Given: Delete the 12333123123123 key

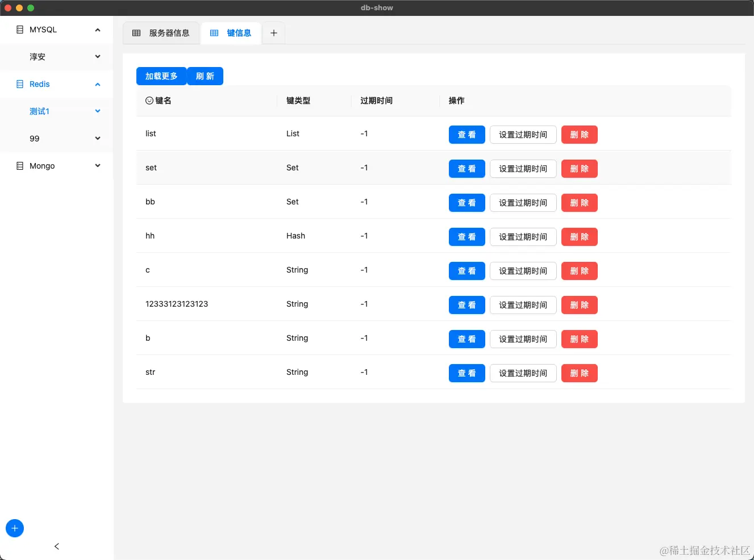Looking at the screenshot, I should (580, 305).
